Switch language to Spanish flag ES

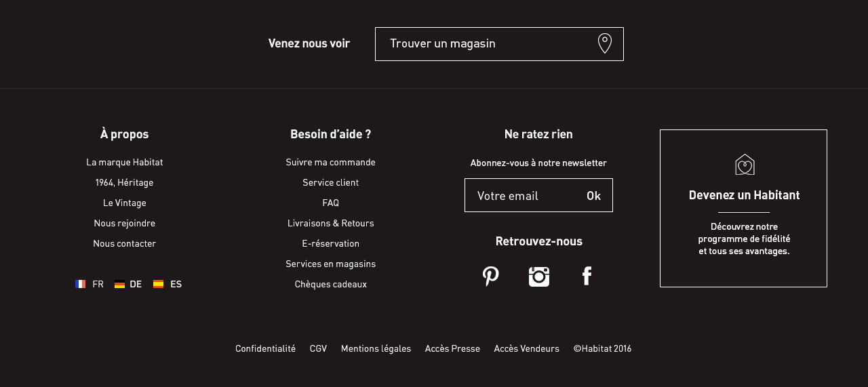tap(167, 285)
